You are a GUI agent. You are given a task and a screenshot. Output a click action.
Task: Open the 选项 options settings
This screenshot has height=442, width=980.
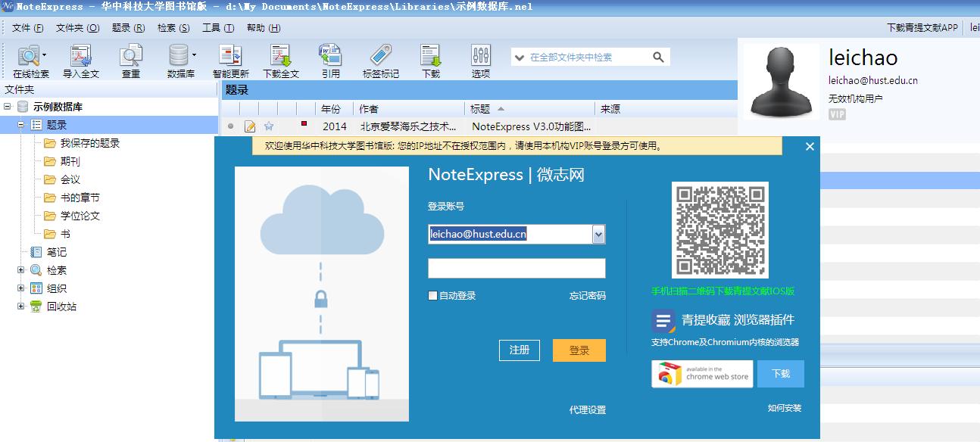[481, 61]
